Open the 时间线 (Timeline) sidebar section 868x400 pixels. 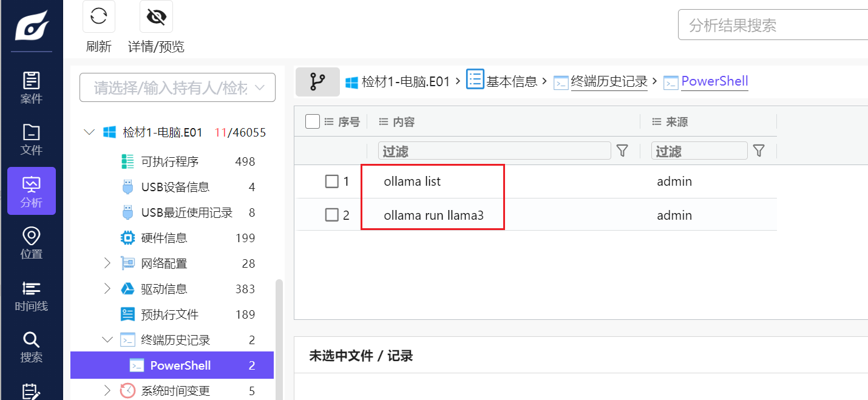(31, 295)
